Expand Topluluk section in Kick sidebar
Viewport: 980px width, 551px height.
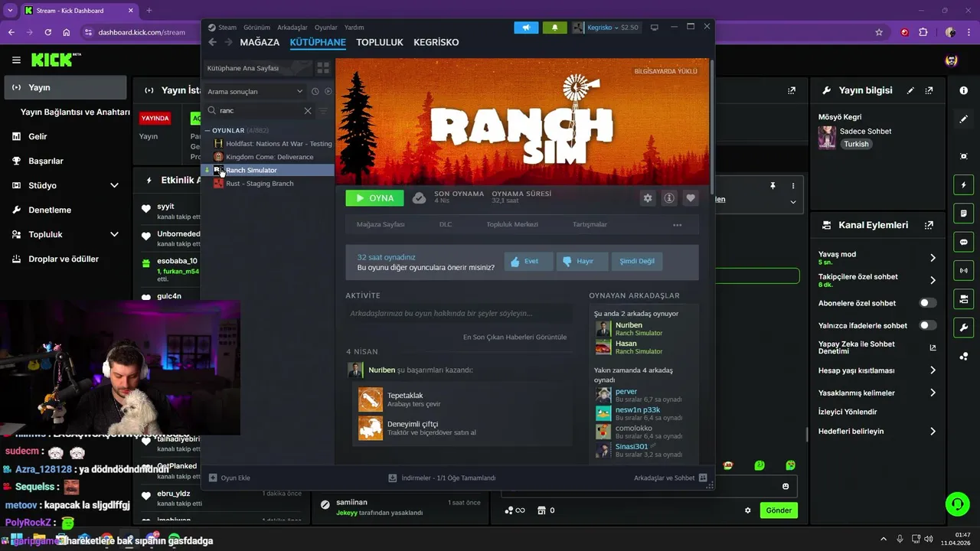click(114, 234)
